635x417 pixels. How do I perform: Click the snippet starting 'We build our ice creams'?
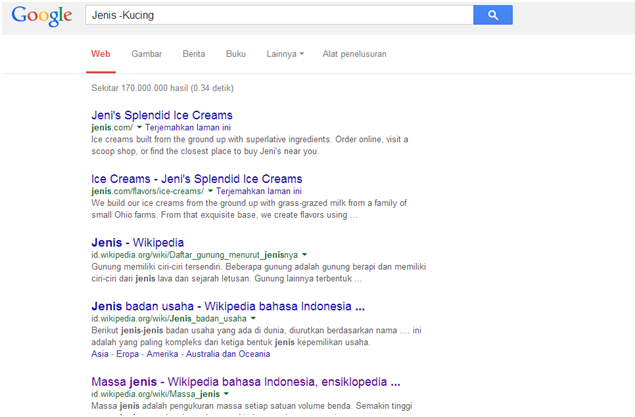(x=249, y=209)
